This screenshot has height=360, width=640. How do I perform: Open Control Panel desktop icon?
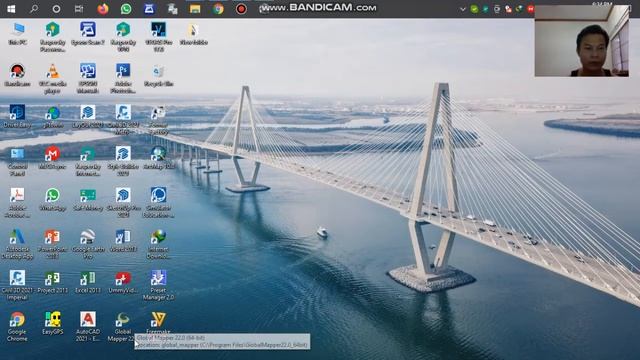click(17, 161)
